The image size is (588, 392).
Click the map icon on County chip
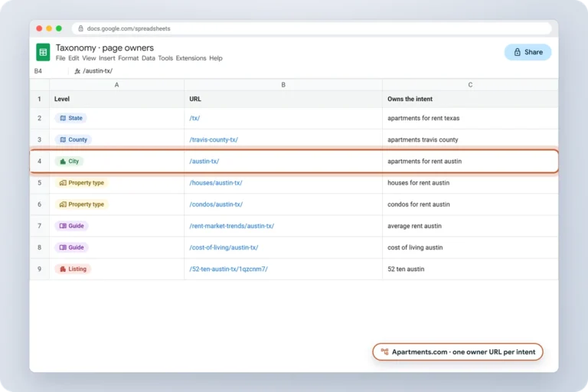[x=63, y=139]
